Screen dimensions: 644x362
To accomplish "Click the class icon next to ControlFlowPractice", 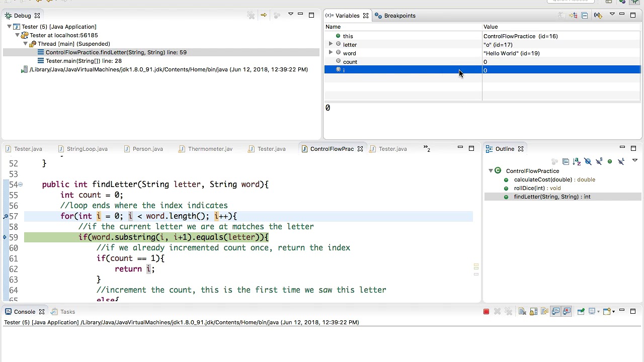I will pos(498,171).
